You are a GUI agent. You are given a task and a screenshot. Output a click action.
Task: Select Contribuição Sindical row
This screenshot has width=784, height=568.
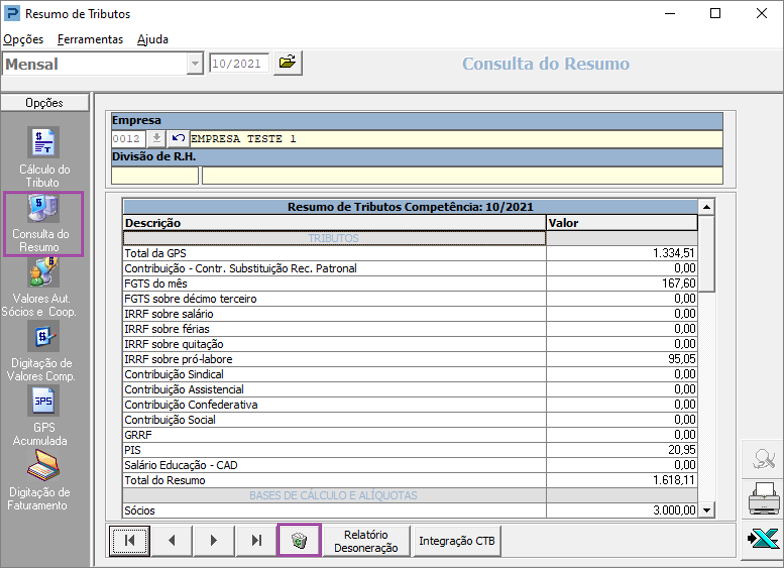[x=410, y=374]
